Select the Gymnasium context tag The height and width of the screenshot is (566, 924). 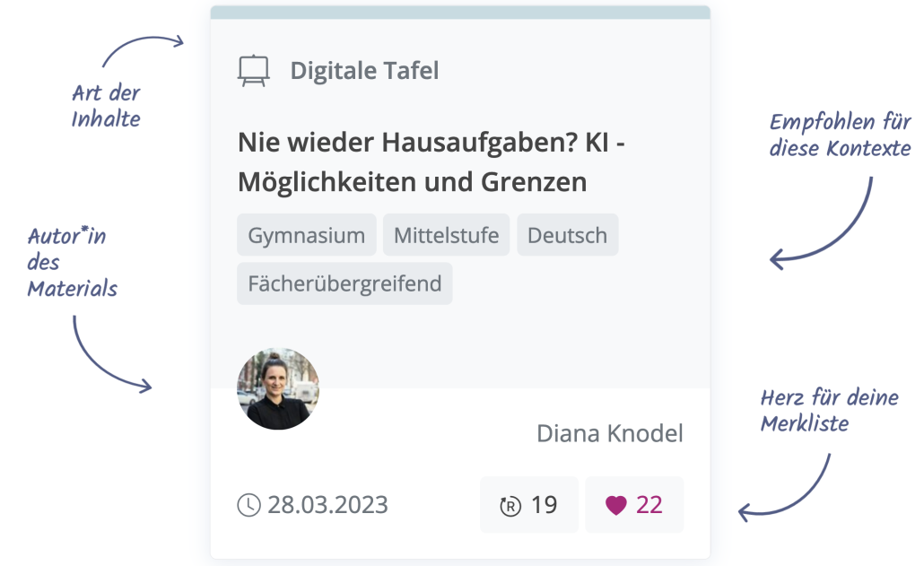click(306, 234)
